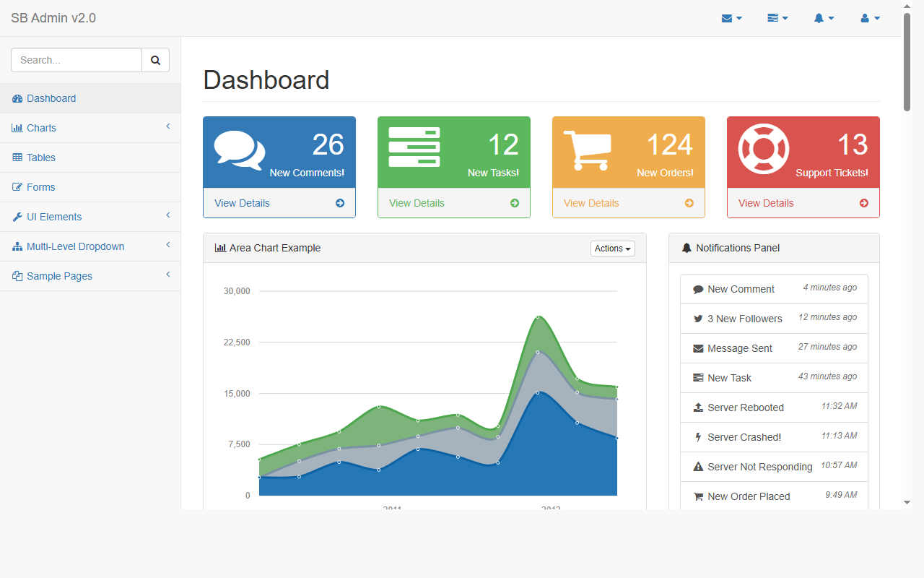Click SB Admin v2.0 brand link
The width and height of the screenshot is (924, 578).
tap(53, 18)
